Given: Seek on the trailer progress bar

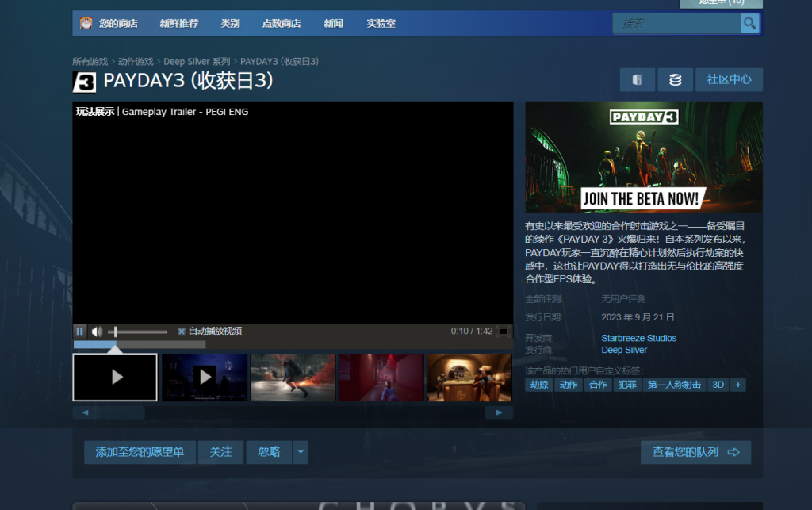Looking at the screenshot, I should [x=293, y=344].
